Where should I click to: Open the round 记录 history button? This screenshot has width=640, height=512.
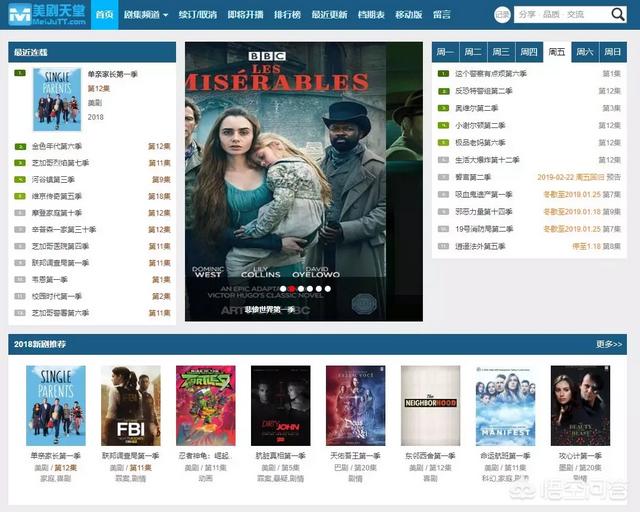pyautogui.click(x=502, y=15)
